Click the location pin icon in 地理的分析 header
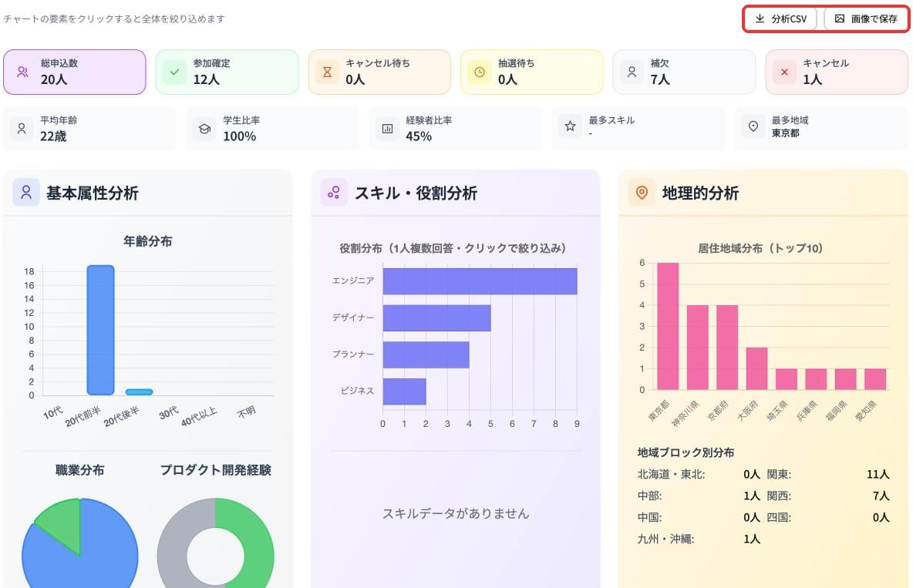913x588 pixels. point(642,192)
